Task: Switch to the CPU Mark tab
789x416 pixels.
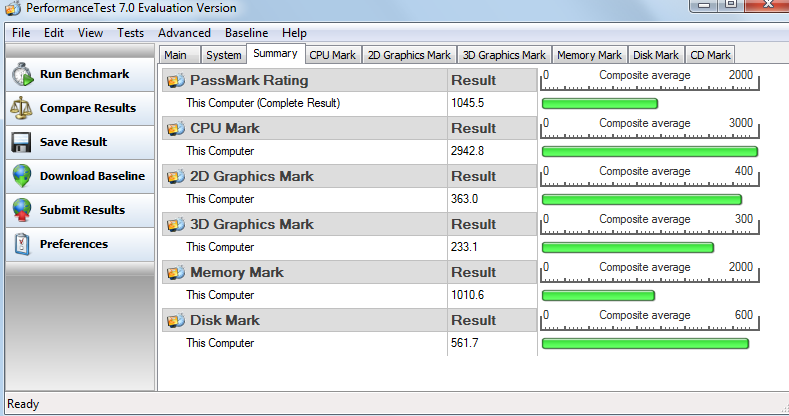Action: 332,55
